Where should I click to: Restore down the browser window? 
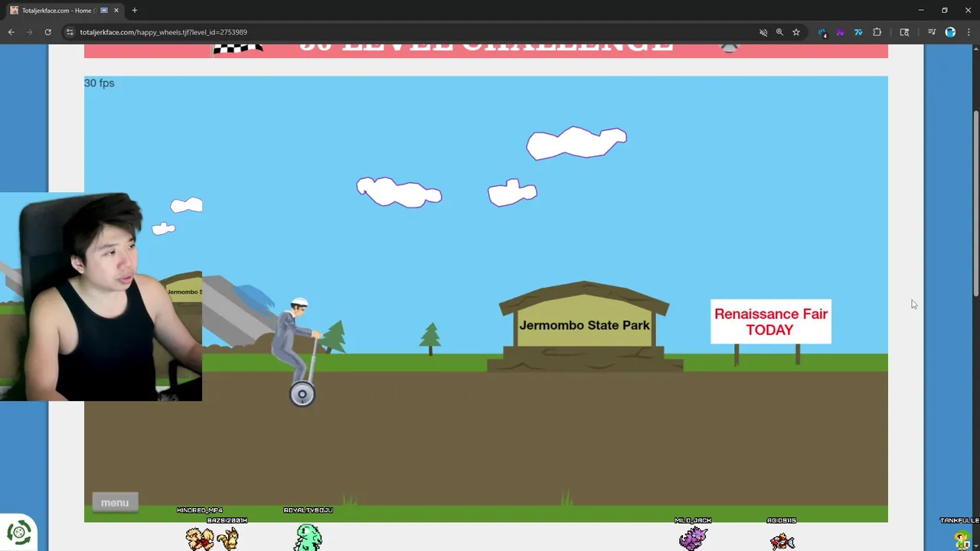[x=944, y=10]
